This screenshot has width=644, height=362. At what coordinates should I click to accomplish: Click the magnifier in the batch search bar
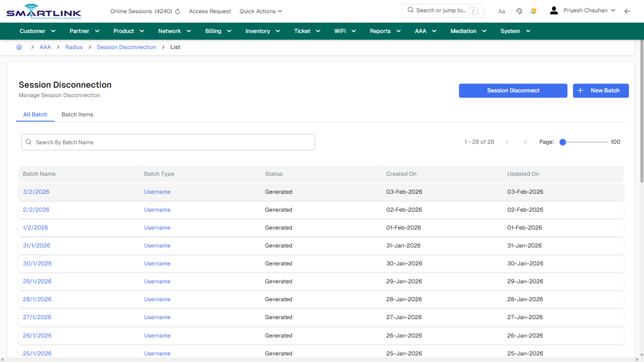tap(28, 142)
